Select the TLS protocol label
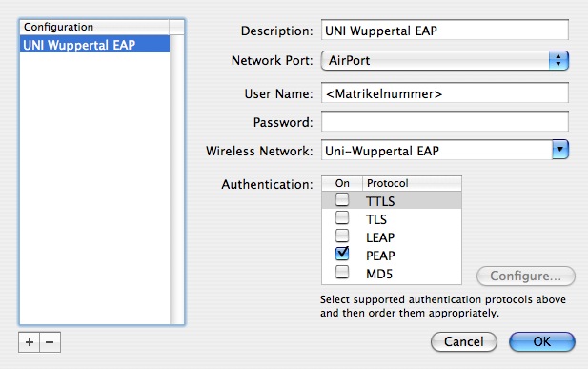Image resolution: width=588 pixels, height=369 pixels. [x=376, y=219]
